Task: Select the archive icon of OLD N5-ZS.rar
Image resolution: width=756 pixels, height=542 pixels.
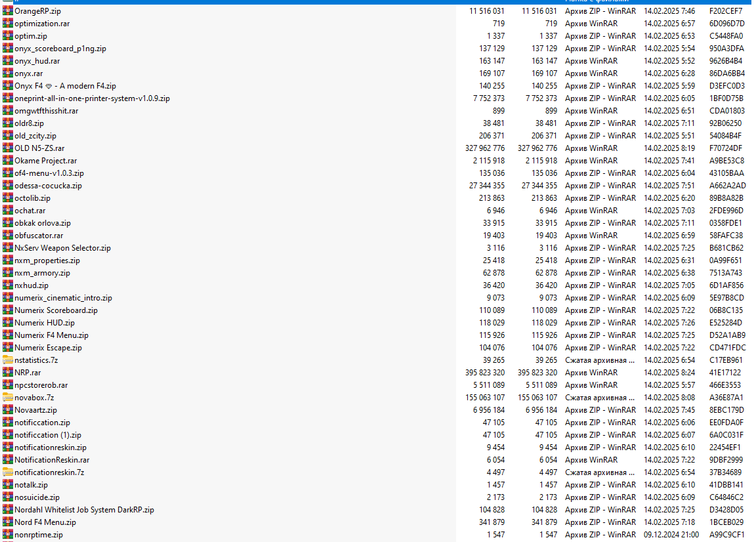Action: click(x=8, y=148)
